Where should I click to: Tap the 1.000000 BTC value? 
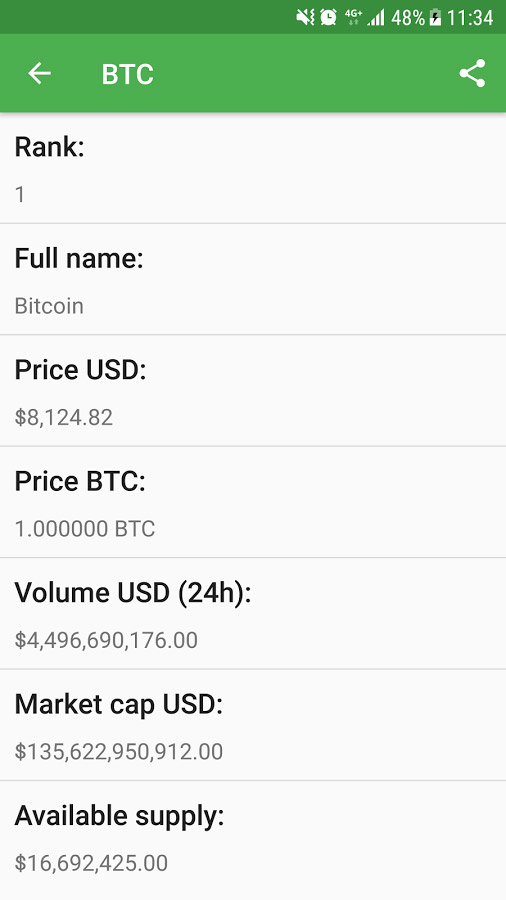pyautogui.click(x=85, y=529)
